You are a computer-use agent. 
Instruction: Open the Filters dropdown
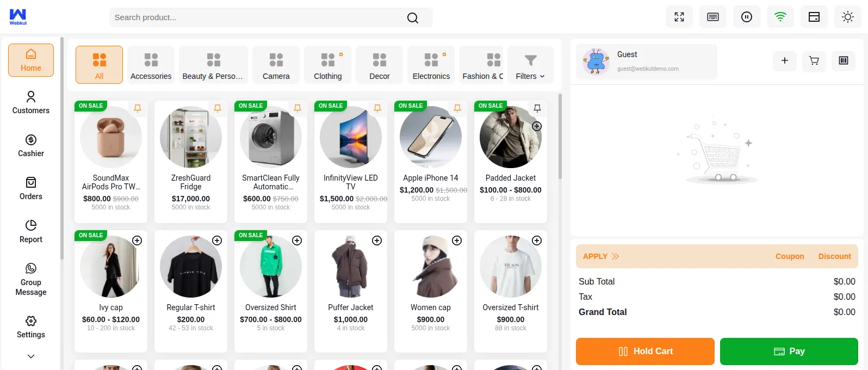(530, 65)
